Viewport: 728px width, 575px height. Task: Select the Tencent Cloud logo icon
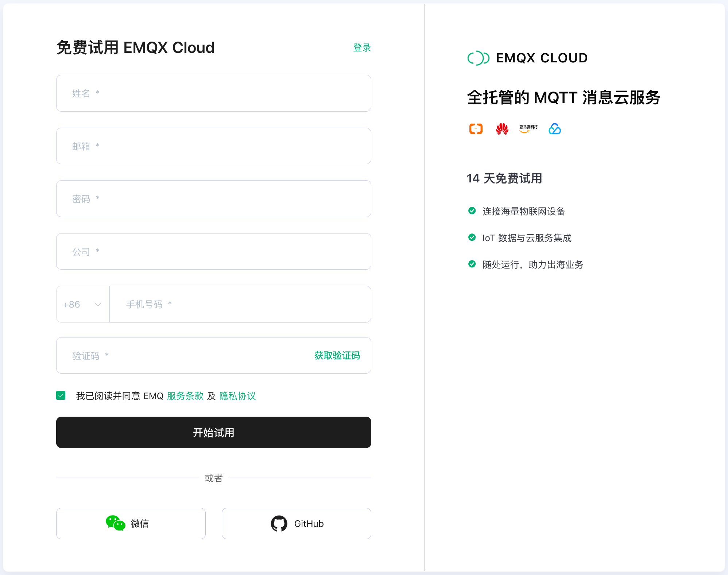(x=554, y=128)
